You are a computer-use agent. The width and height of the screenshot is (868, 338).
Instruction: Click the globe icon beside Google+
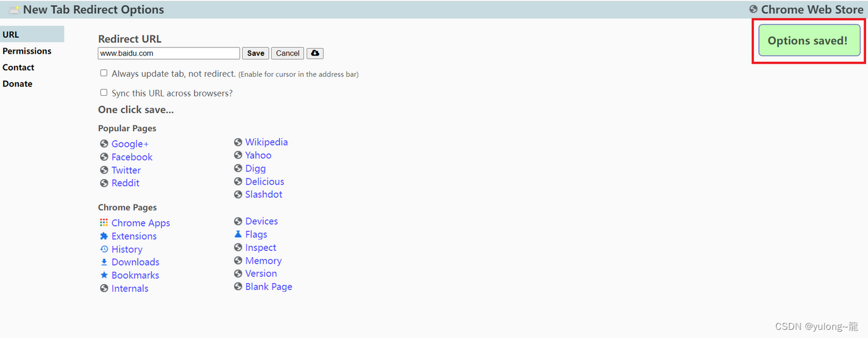point(104,144)
